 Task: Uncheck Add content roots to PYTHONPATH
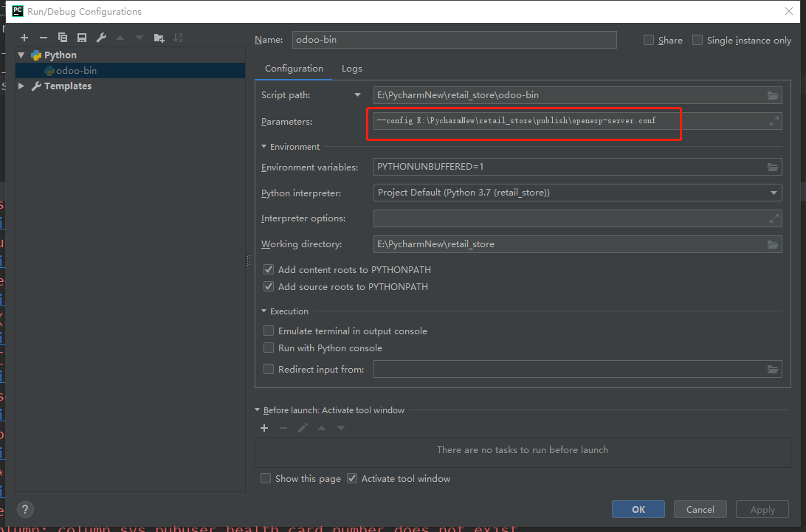pos(269,269)
